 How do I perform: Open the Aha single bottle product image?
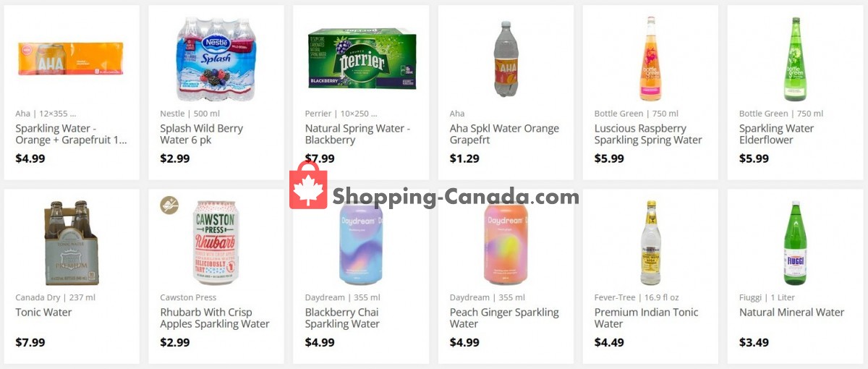click(506, 59)
